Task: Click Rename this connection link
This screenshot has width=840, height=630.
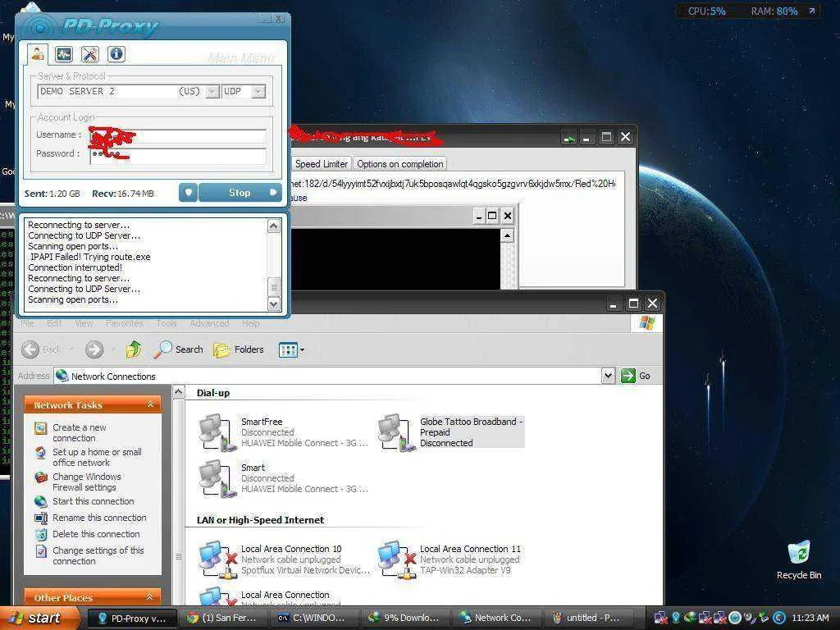Action: (99, 518)
